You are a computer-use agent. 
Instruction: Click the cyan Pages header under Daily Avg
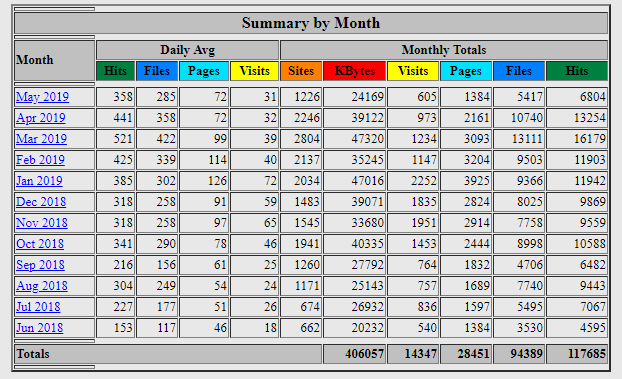[x=204, y=71]
